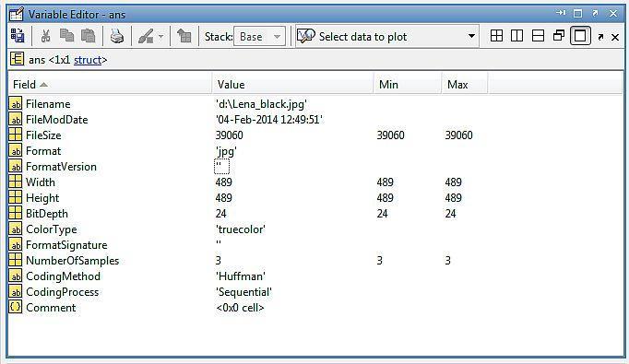Click the BitDepth value 24
Image resolution: width=629 pixels, height=364 pixels.
[x=220, y=214]
